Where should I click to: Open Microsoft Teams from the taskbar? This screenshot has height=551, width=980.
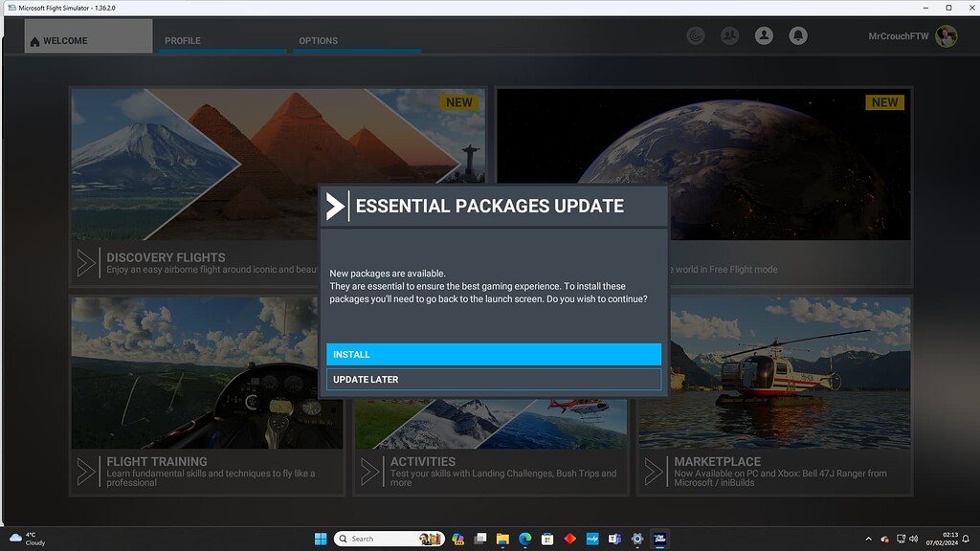coord(613,539)
